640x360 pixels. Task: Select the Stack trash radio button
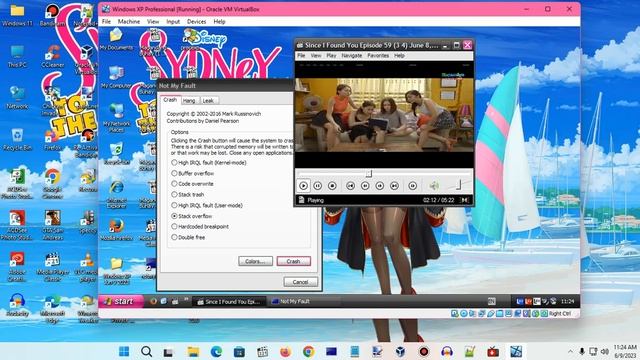tap(174, 194)
